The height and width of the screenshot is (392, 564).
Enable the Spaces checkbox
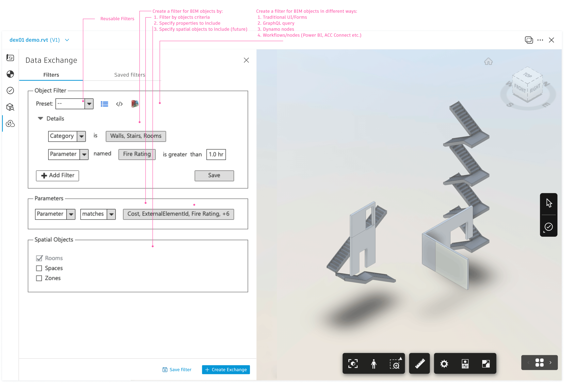click(x=39, y=268)
